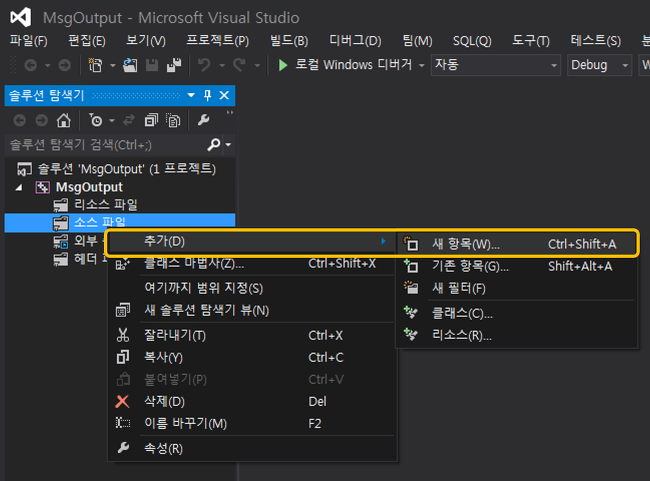Viewport: 650px width, 481px height.
Task: Open the 추가(D) submenu
Action: (x=250, y=241)
